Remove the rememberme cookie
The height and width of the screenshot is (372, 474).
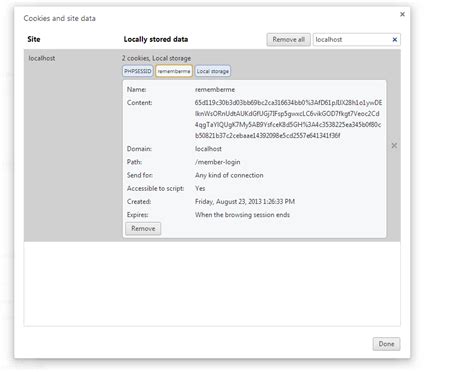click(x=143, y=229)
